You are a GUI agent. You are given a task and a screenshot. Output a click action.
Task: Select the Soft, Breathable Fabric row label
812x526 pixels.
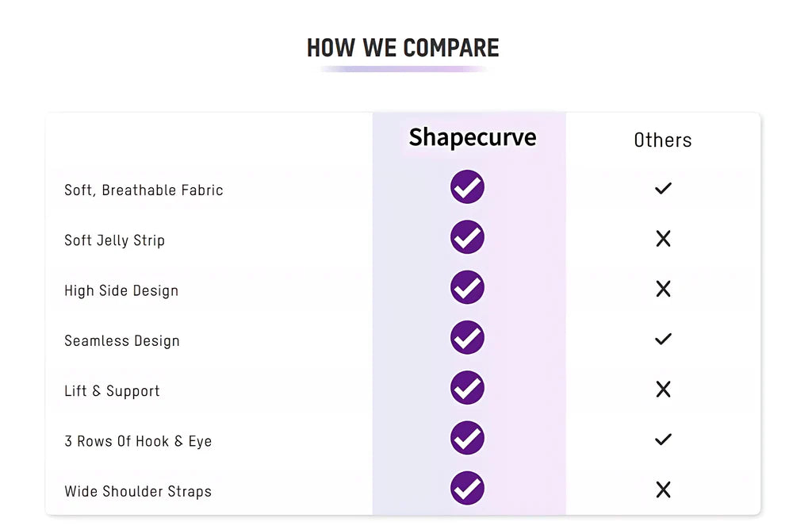coord(144,190)
